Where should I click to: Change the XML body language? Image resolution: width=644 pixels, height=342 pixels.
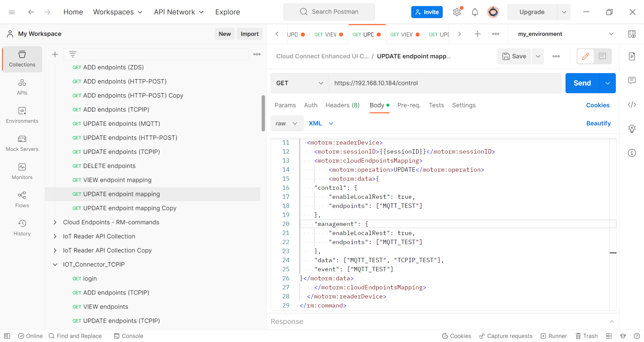click(x=321, y=123)
